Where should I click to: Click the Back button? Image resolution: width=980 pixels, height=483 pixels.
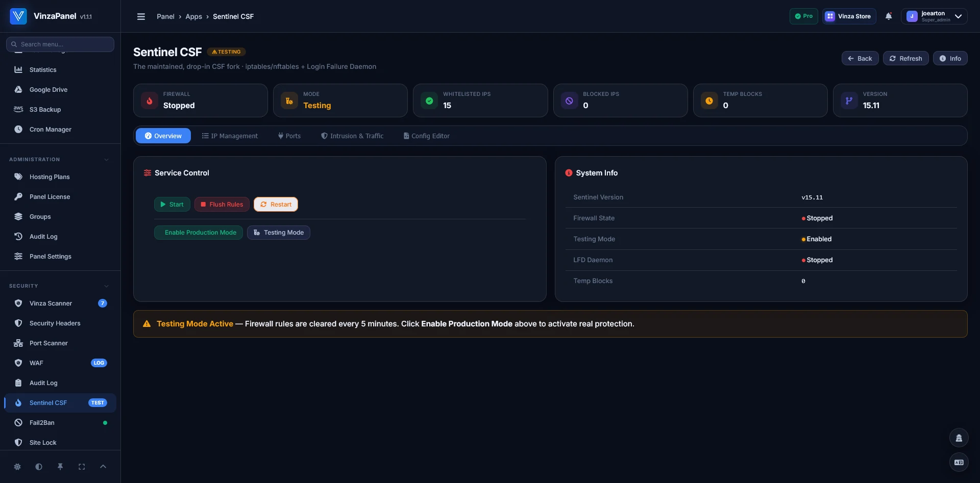(860, 59)
